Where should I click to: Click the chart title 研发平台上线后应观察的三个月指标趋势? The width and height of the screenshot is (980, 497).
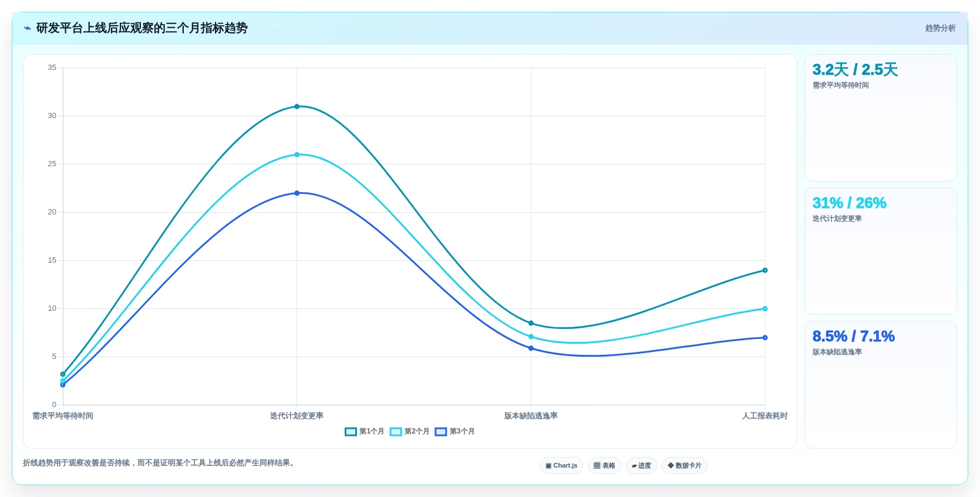click(x=142, y=28)
